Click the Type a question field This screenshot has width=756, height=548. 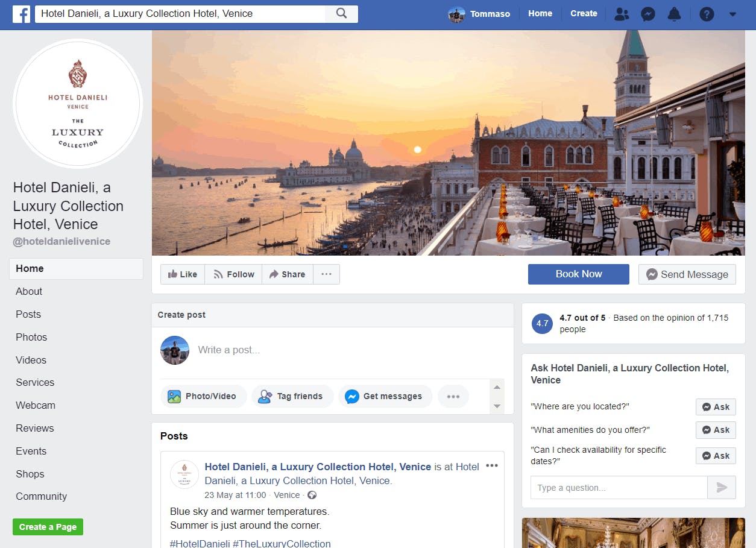(619, 488)
